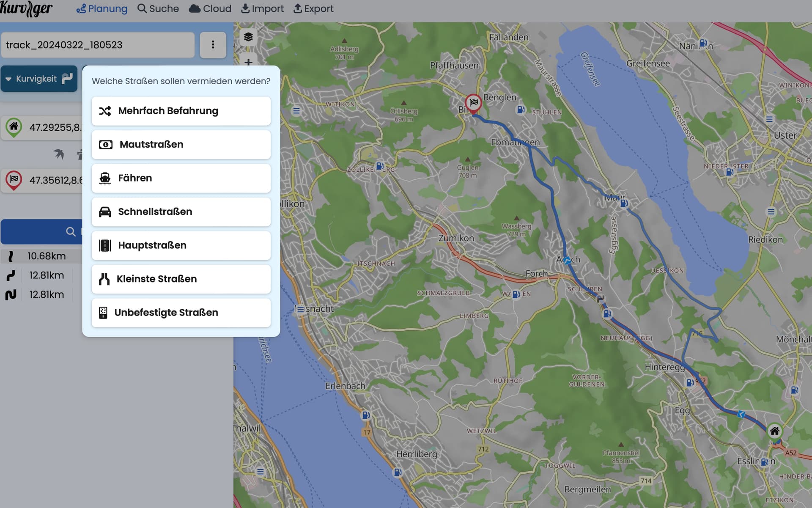Open the Export menu

pyautogui.click(x=313, y=8)
